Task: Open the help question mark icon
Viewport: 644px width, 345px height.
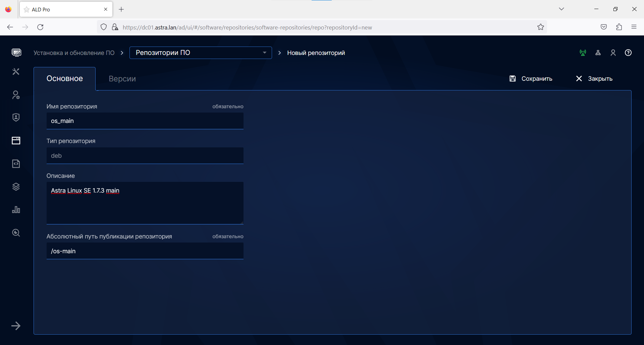Action: [628, 53]
